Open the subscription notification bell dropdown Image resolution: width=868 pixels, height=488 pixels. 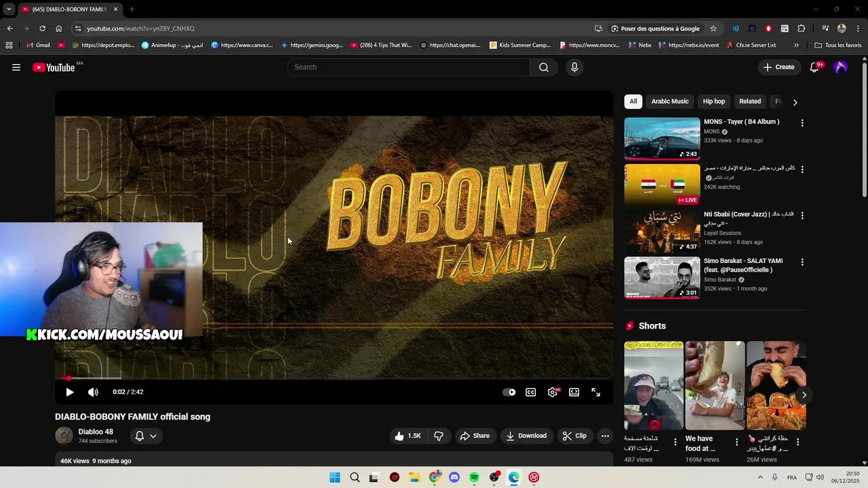146,436
